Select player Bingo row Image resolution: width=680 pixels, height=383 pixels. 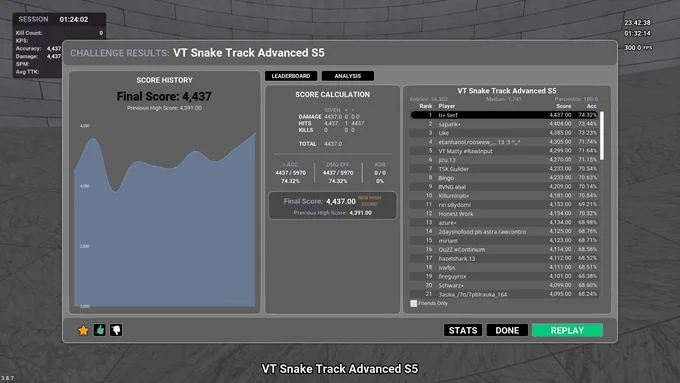(x=504, y=178)
